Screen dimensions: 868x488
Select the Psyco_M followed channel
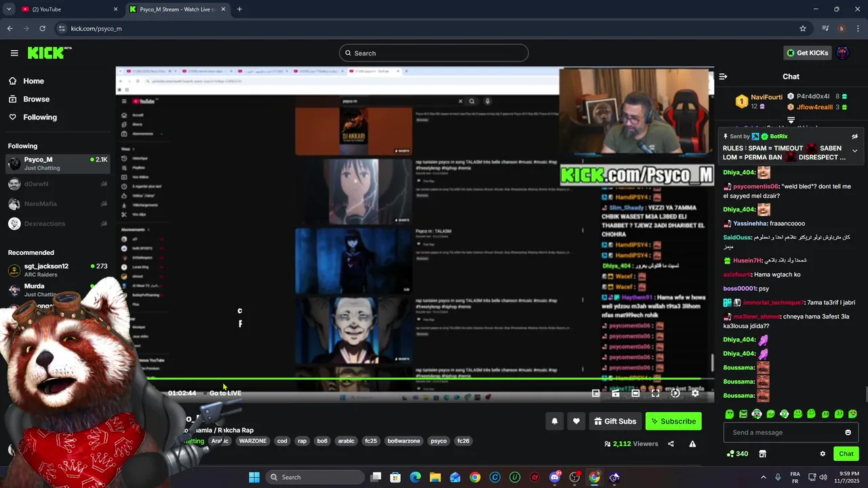coord(58,163)
